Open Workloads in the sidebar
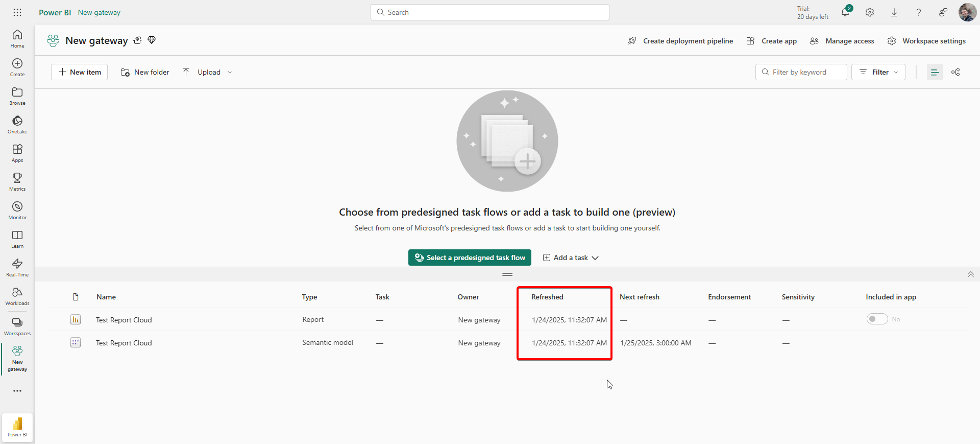Image resolution: width=980 pixels, height=444 pixels. tap(17, 296)
